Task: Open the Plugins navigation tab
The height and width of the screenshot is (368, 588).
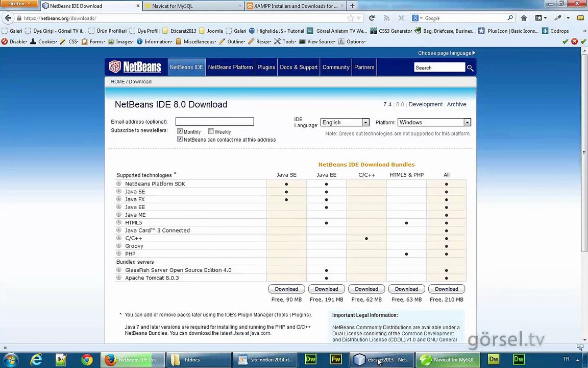Action: pyautogui.click(x=266, y=67)
